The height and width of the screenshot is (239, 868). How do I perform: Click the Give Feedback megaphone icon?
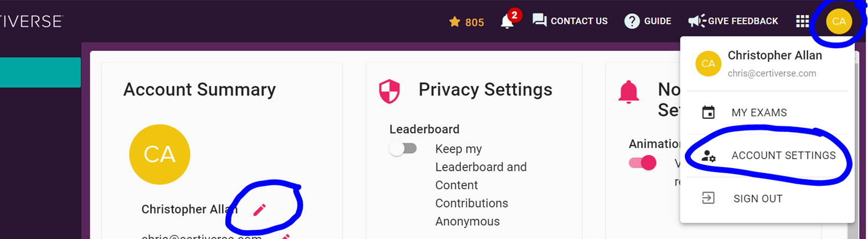(696, 21)
